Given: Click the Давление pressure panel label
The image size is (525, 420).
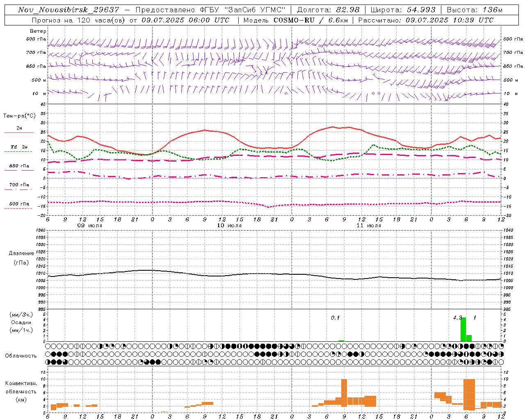Looking at the screenshot, I should (x=21, y=253).
